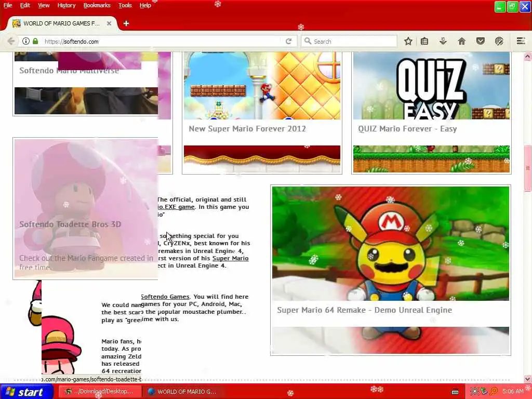Open Softendo Toadette Bros 3D title
Viewport: 532px width, 399px height.
pyautogui.click(x=70, y=224)
